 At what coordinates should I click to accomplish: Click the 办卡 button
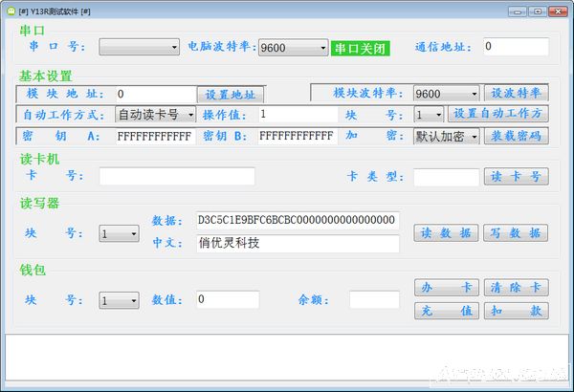(x=447, y=288)
